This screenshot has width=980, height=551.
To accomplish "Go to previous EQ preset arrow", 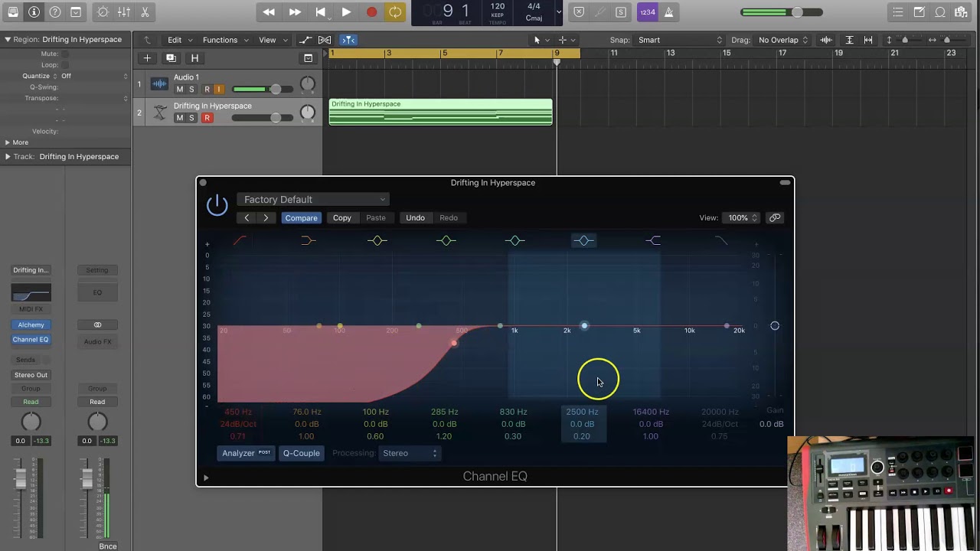I will pyautogui.click(x=247, y=218).
